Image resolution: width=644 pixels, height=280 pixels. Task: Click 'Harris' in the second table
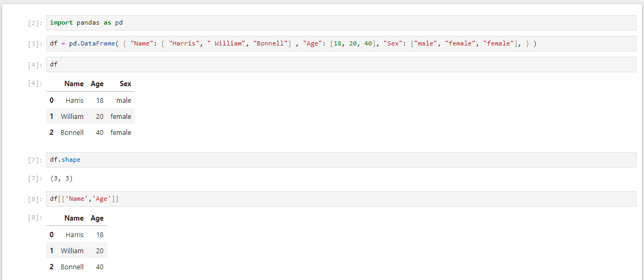(75, 234)
